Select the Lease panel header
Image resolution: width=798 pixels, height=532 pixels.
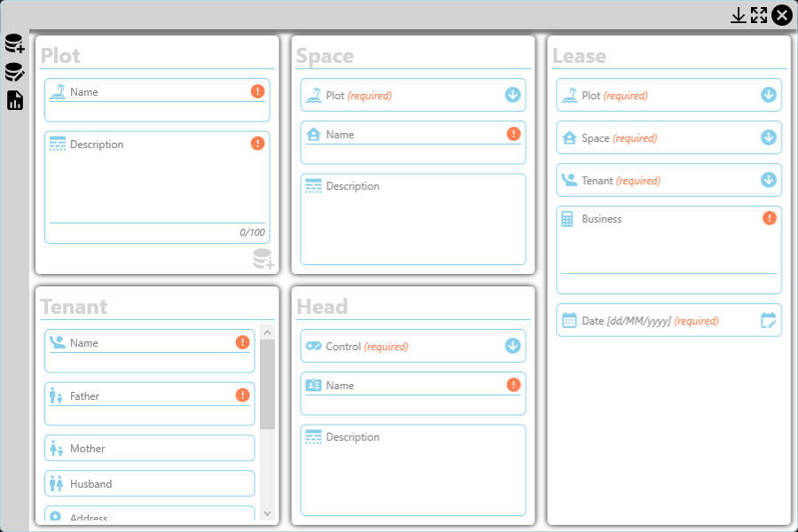point(581,55)
